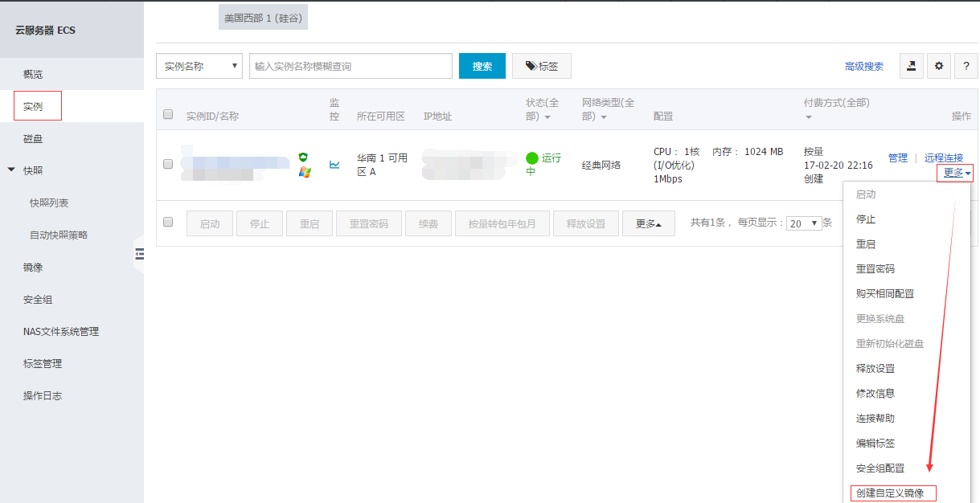Click the blue 搜索 button
980x503 pixels.
point(482,66)
